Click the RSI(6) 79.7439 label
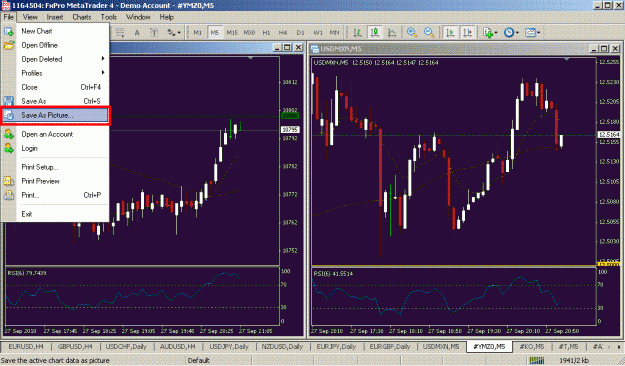Image resolution: width=625 pixels, height=366 pixels. [x=27, y=273]
